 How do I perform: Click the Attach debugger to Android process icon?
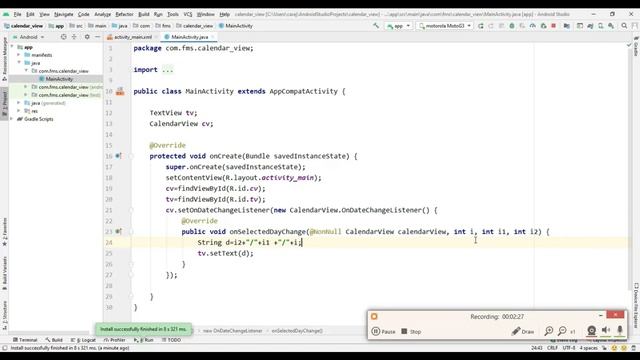tap(543, 26)
